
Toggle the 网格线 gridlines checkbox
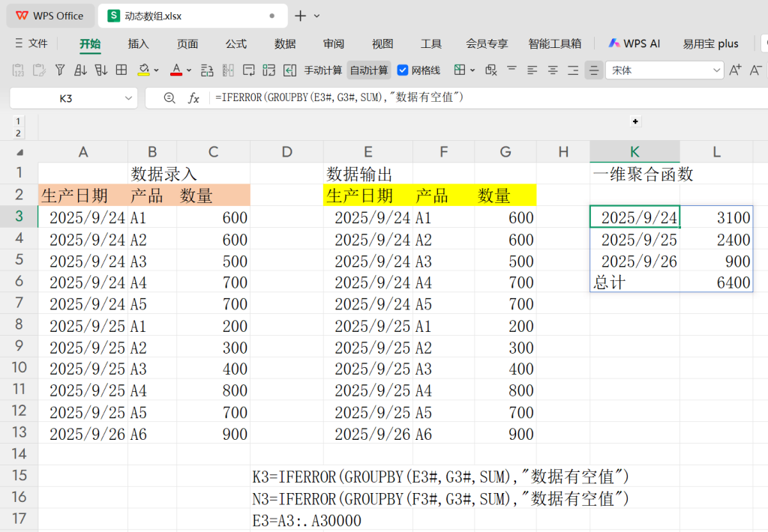pos(403,70)
